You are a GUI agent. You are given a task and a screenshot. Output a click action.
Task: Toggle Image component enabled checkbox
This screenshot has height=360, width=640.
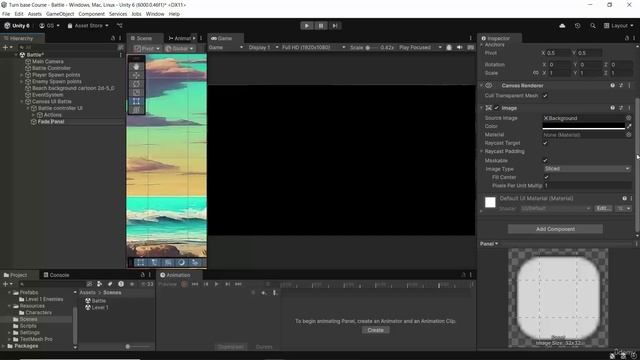point(497,108)
